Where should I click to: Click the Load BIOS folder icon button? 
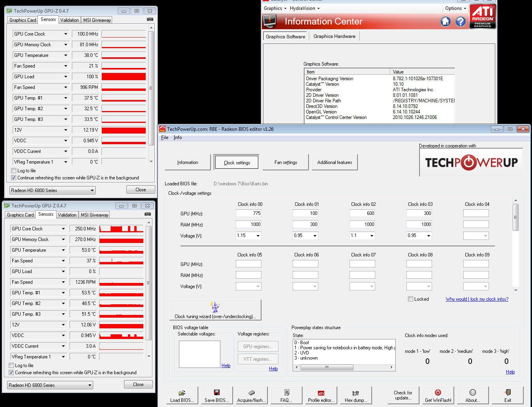point(182,396)
